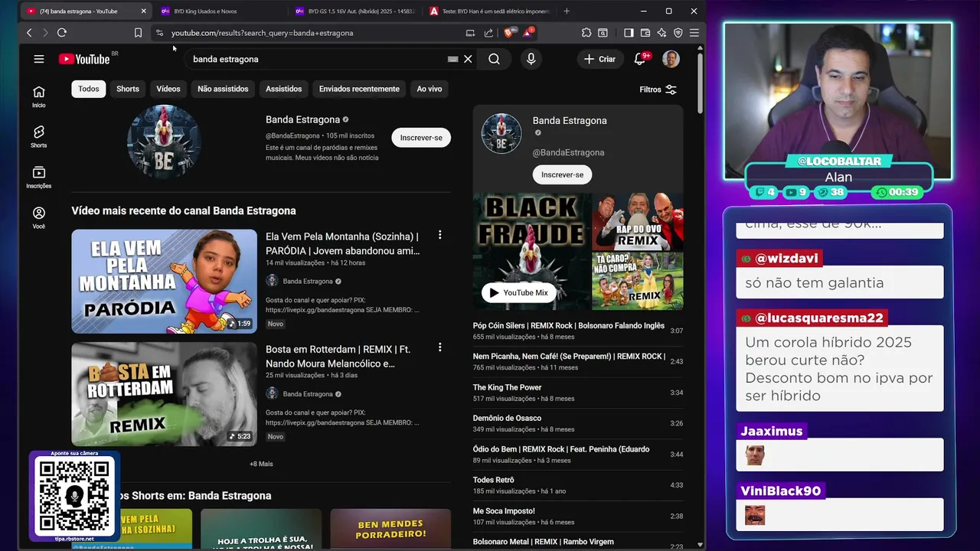Toggle the browser sidebar panel
Screen dimensions: 980x551
coord(629,33)
